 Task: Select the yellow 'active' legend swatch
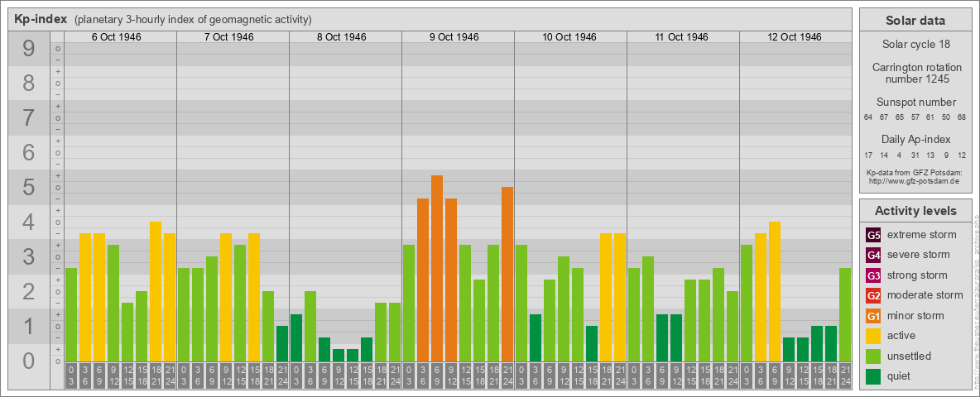pos(873,336)
